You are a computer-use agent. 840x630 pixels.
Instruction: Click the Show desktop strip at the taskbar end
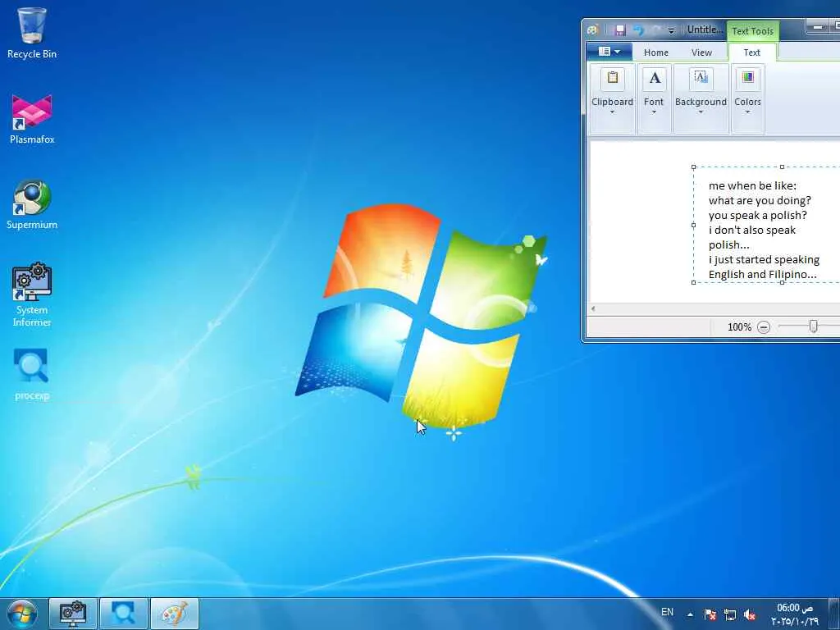pos(834,614)
